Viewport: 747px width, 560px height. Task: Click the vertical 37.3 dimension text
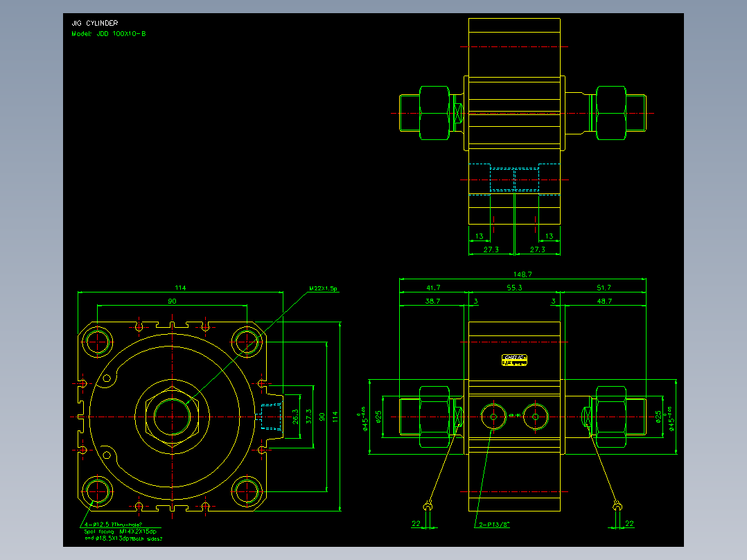pyautogui.click(x=309, y=417)
